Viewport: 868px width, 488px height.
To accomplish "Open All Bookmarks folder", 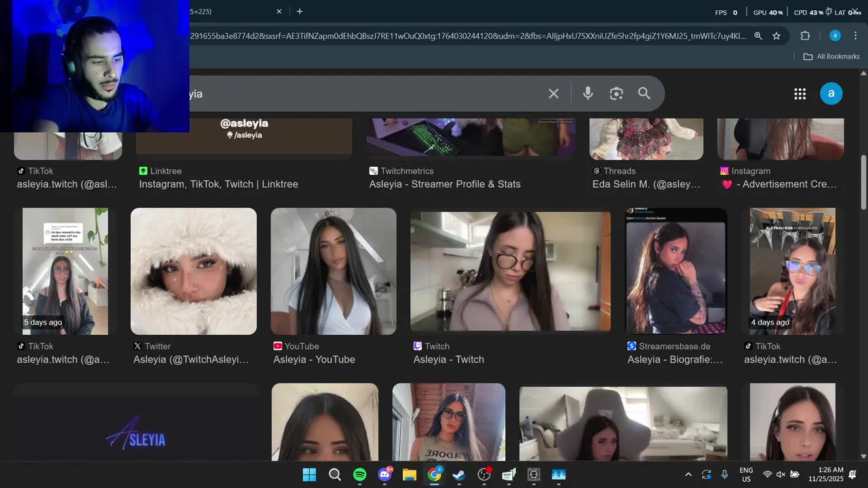I will [831, 56].
